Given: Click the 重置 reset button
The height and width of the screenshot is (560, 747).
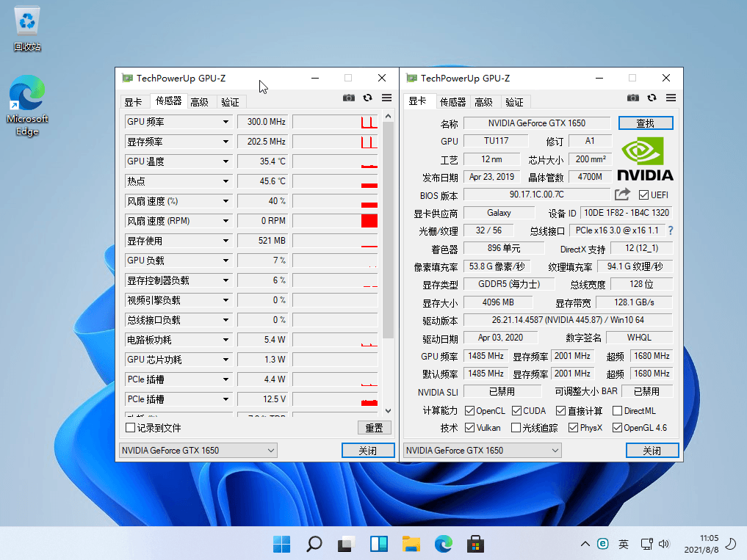Looking at the screenshot, I should coord(374,428).
